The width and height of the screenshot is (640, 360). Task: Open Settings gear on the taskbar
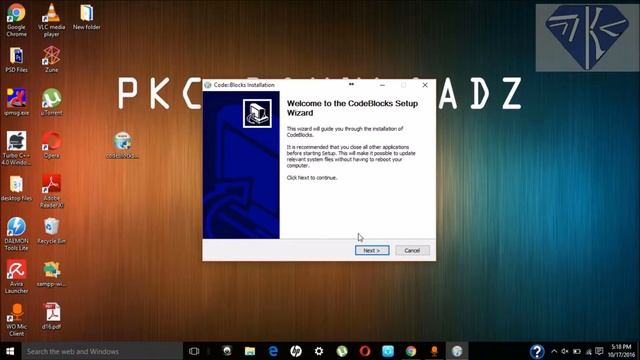tap(319, 351)
